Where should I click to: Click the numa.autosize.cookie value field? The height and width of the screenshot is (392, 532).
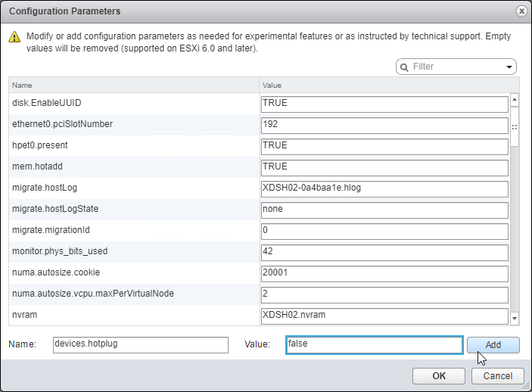384,272
